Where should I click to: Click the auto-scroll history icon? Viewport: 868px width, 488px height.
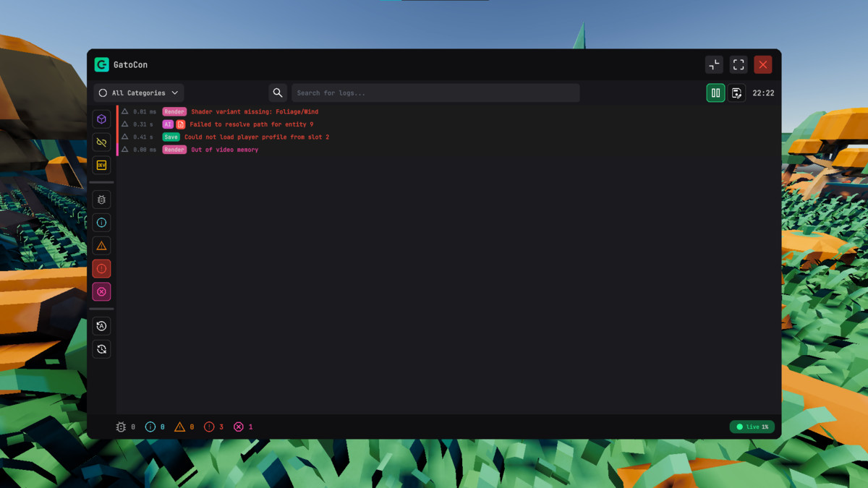101,326
